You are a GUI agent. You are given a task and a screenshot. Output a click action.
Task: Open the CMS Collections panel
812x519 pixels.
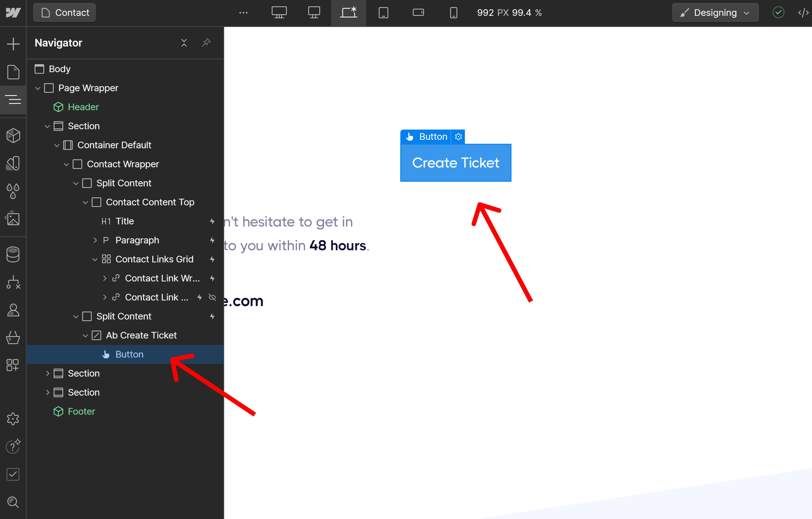pos(13,254)
